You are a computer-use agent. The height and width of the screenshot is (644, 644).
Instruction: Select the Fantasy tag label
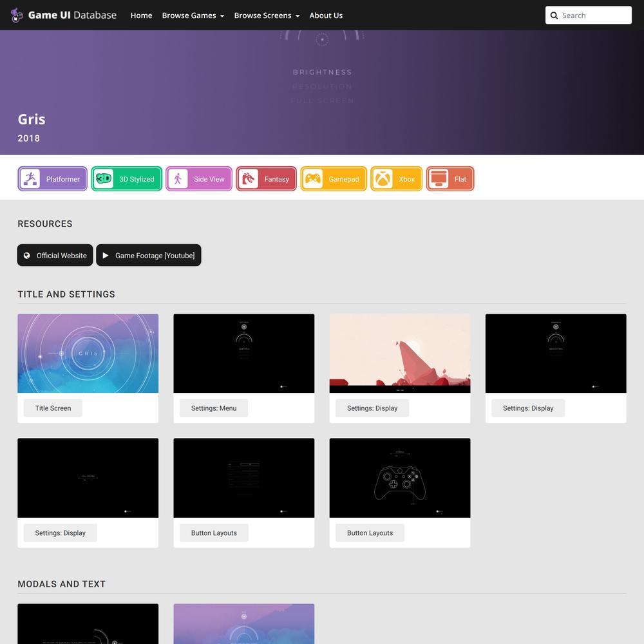[276, 179]
